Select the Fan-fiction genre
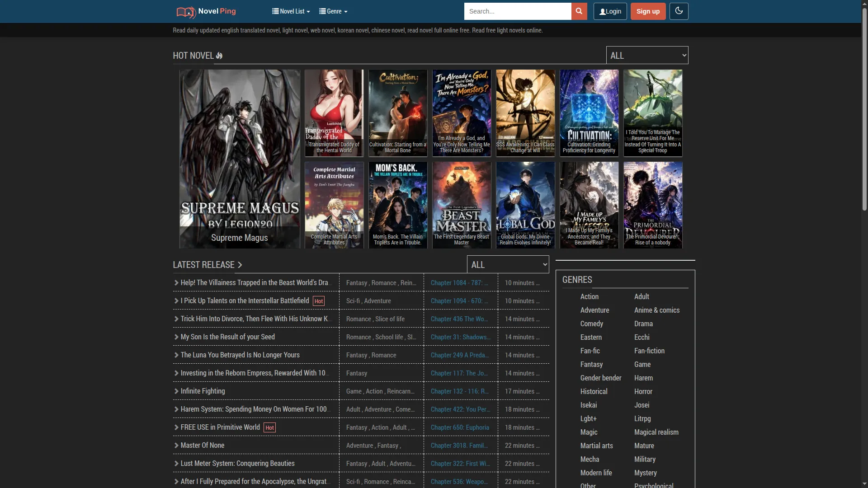Image resolution: width=868 pixels, height=488 pixels. pyautogui.click(x=649, y=351)
